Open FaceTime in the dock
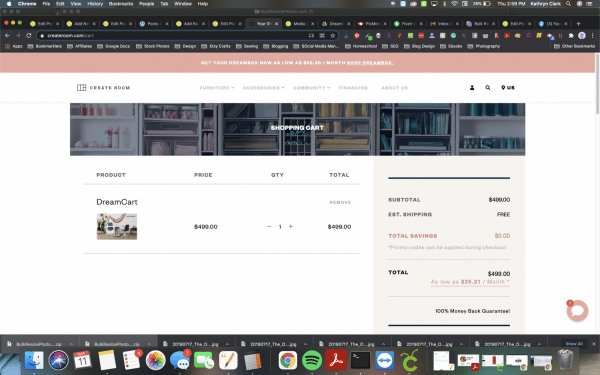The image size is (600, 375). pos(204,360)
